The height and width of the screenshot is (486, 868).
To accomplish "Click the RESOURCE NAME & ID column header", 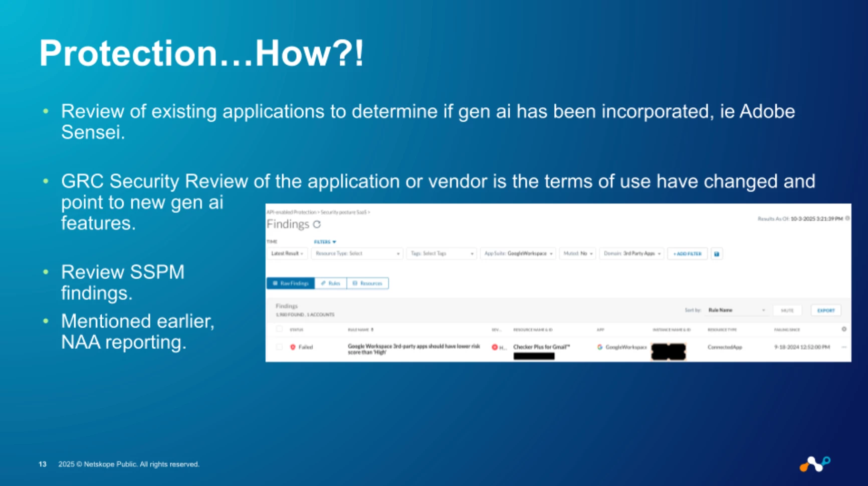I will pyautogui.click(x=533, y=330).
